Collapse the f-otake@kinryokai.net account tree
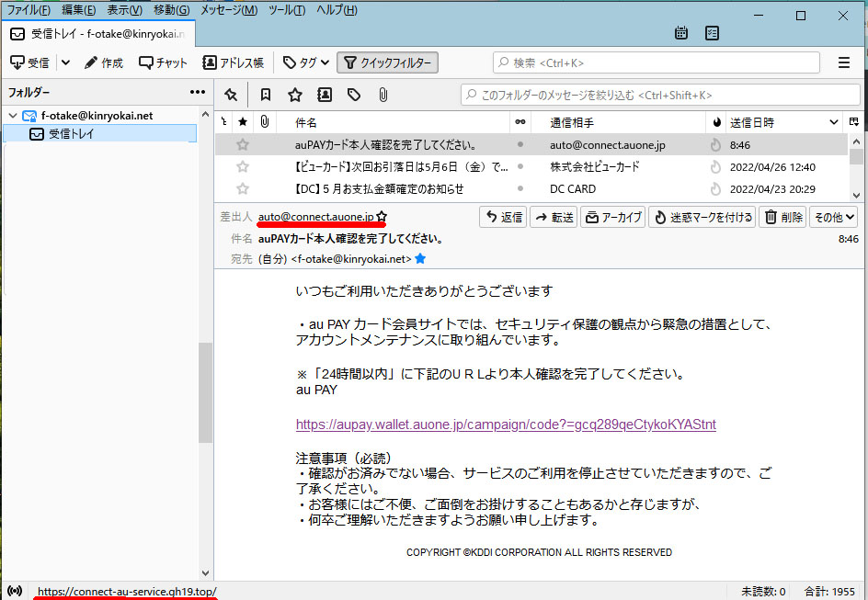 (x=13, y=116)
